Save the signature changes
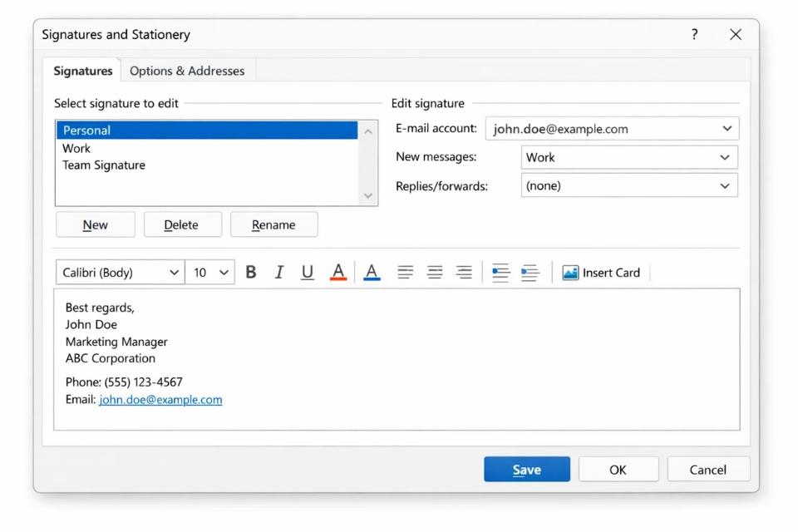This screenshot has height=532, width=798. (526, 469)
